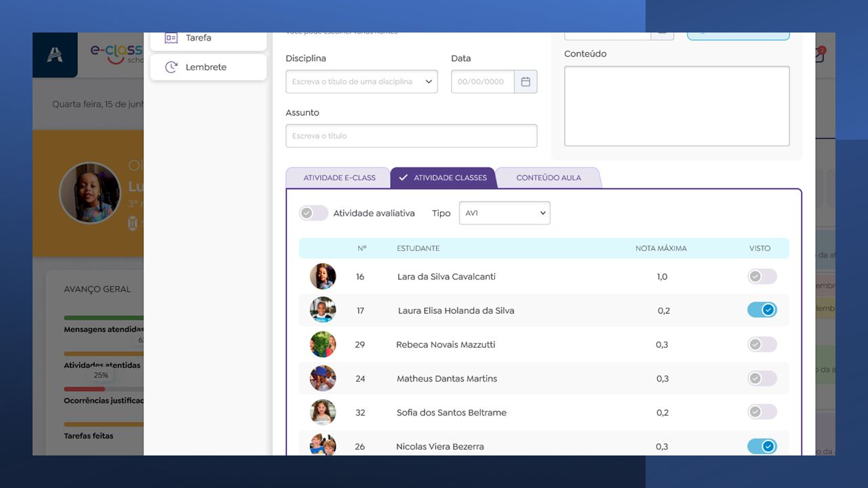This screenshot has height=488, width=868.
Task: Click the Tarefa icon in sidebar
Action: click(172, 38)
